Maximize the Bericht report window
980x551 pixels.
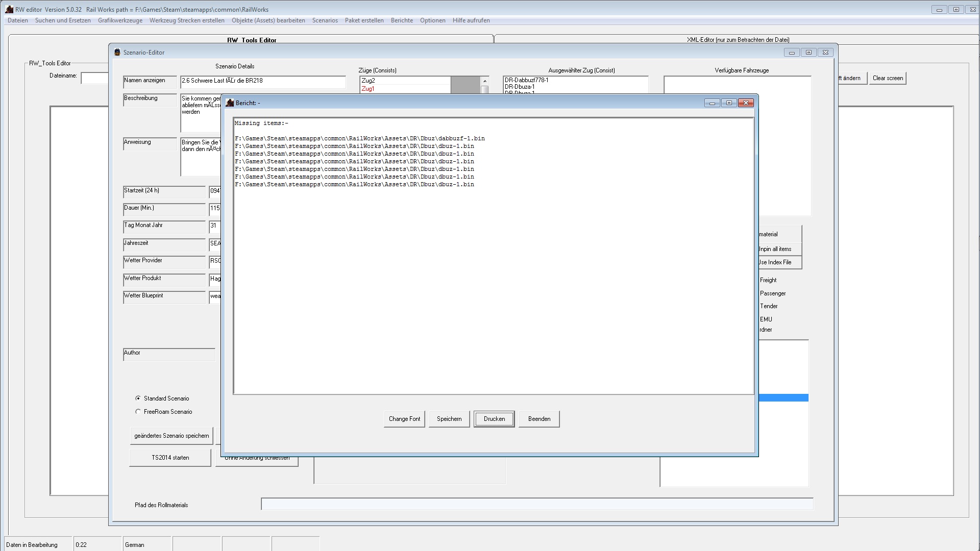click(x=729, y=103)
